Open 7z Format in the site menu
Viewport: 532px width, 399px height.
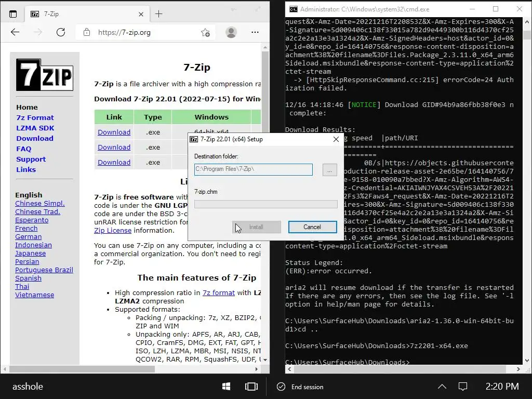[x=35, y=118]
